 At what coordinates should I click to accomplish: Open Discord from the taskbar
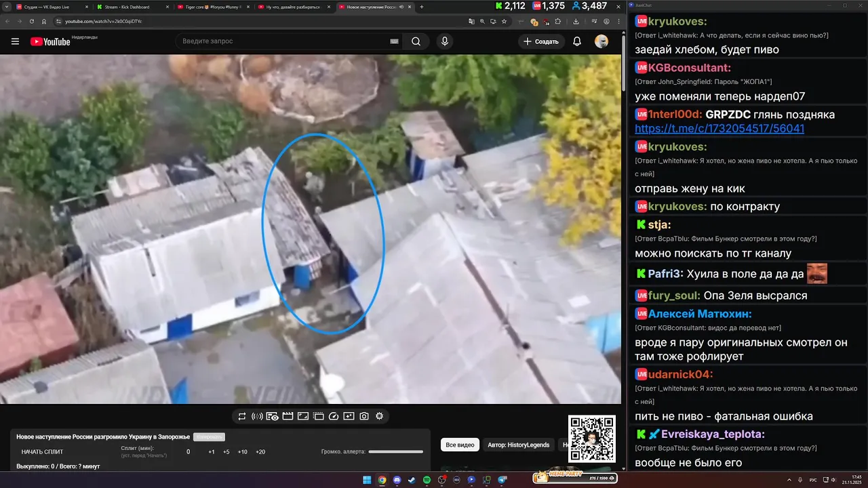[x=397, y=480]
